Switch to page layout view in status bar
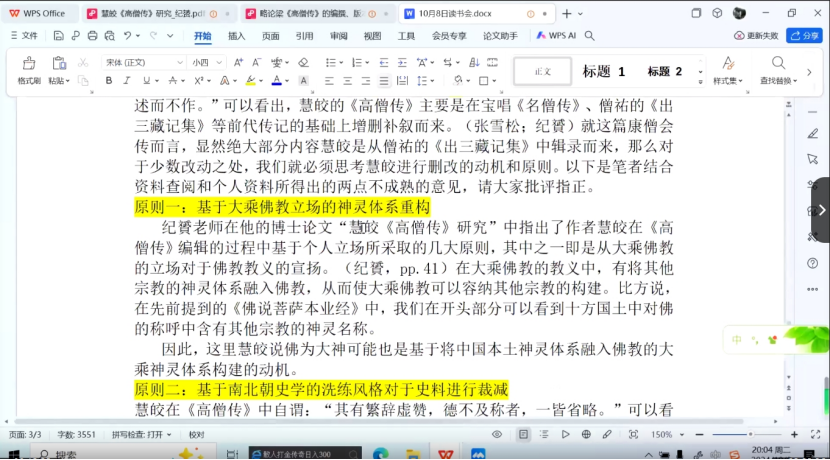This screenshot has width=830, height=460. (x=523, y=435)
